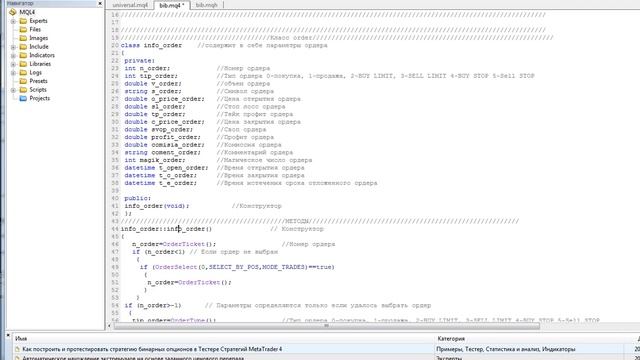The height and width of the screenshot is (360, 640).
Task: Expand the Indicators folder node
Action: tap(13, 55)
